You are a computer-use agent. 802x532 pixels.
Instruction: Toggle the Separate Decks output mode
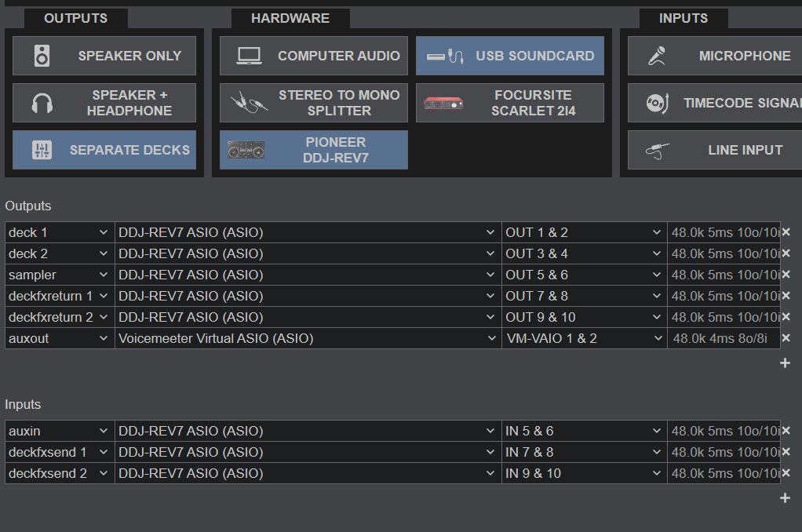click(104, 150)
